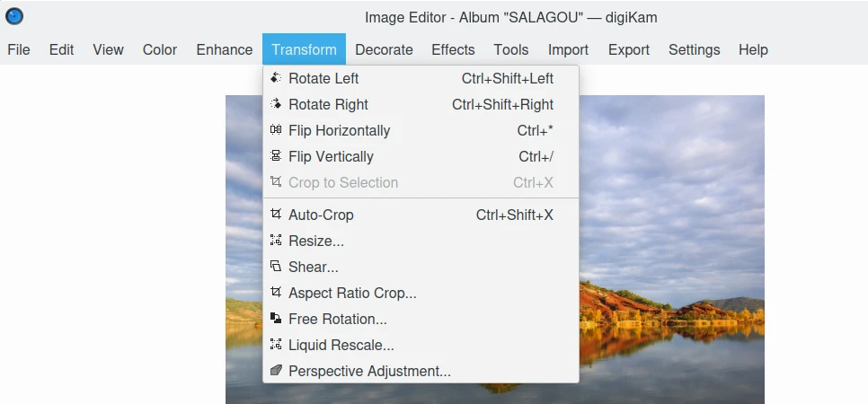Viewport: 868px width, 404px height.
Task: Click the Flip Horizontally icon
Action: pos(276,131)
